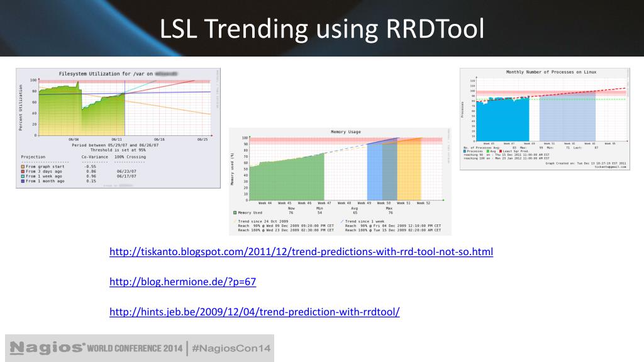Click the 'Projection' column header
Screen dimensions: 644x362
point(33,156)
